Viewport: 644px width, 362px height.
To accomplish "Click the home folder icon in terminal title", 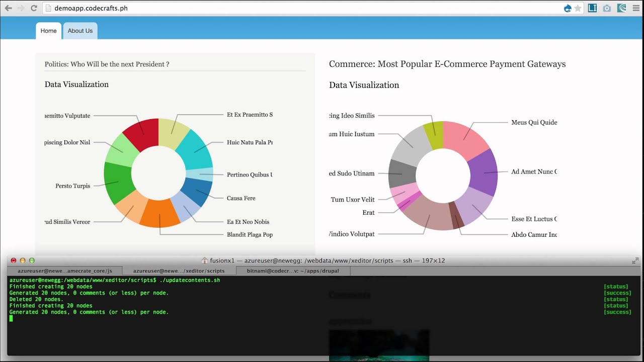I will pyautogui.click(x=205, y=260).
